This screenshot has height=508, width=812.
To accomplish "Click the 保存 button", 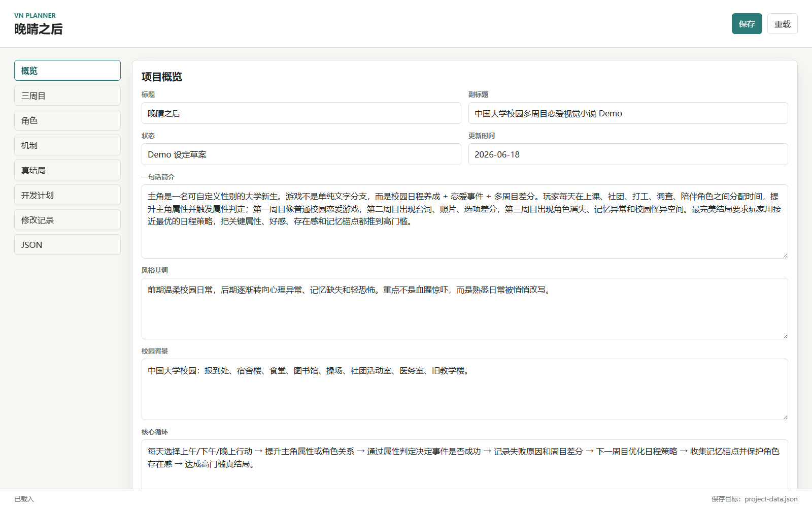I will (747, 24).
